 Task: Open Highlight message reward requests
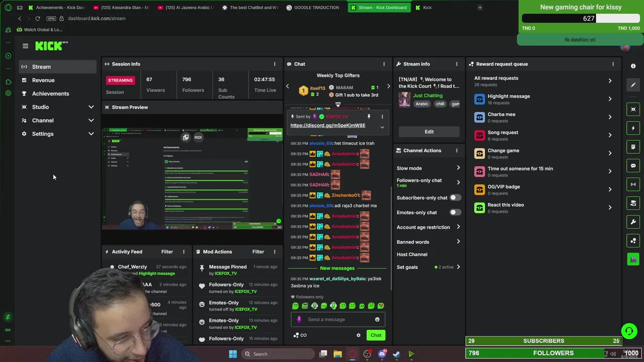[x=544, y=99]
